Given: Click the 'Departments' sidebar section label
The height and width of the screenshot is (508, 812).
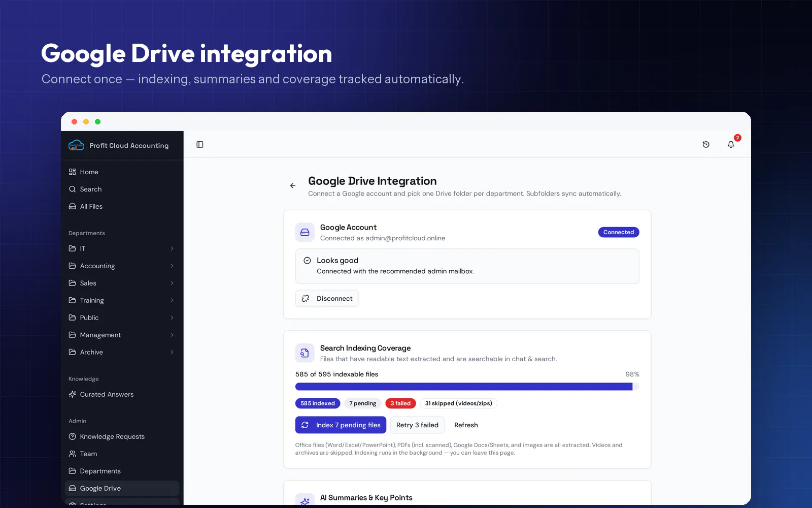Looking at the screenshot, I should 87,233.
